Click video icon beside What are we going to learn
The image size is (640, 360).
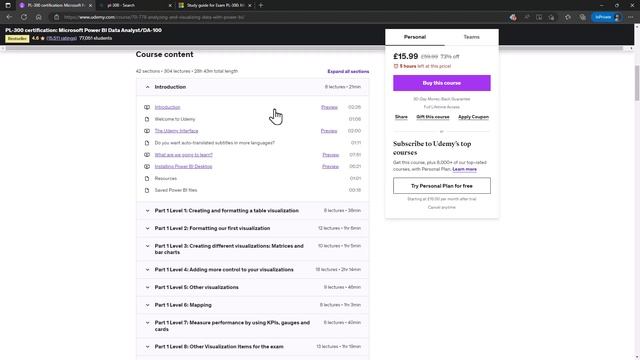(x=147, y=155)
